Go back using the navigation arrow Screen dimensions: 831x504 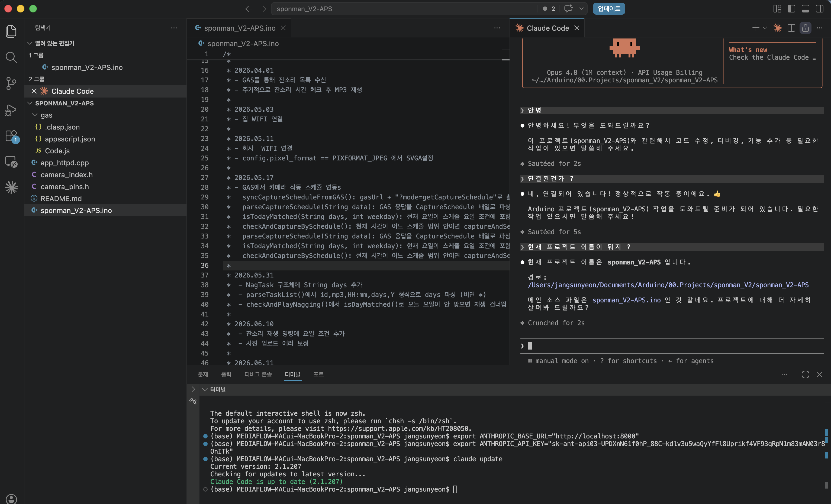pyautogui.click(x=249, y=9)
